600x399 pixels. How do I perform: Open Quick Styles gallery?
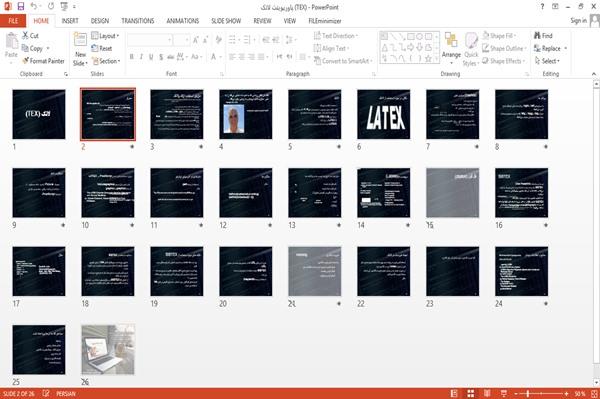470,49
